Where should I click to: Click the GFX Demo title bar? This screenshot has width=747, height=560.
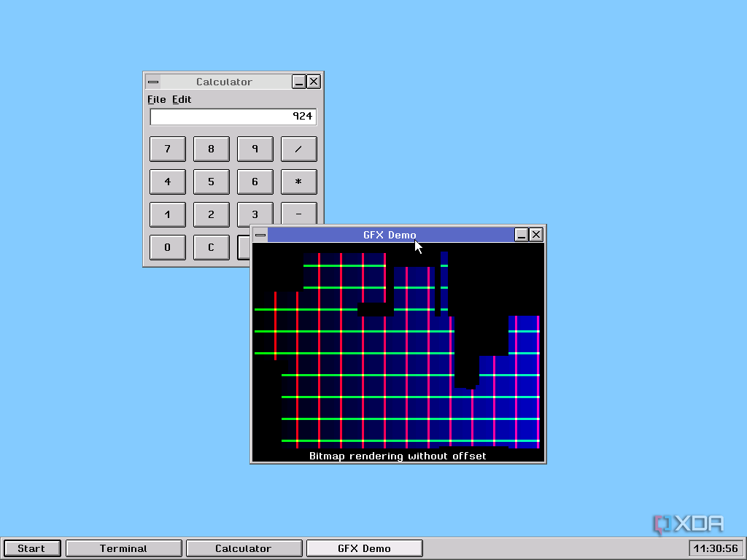coord(391,235)
